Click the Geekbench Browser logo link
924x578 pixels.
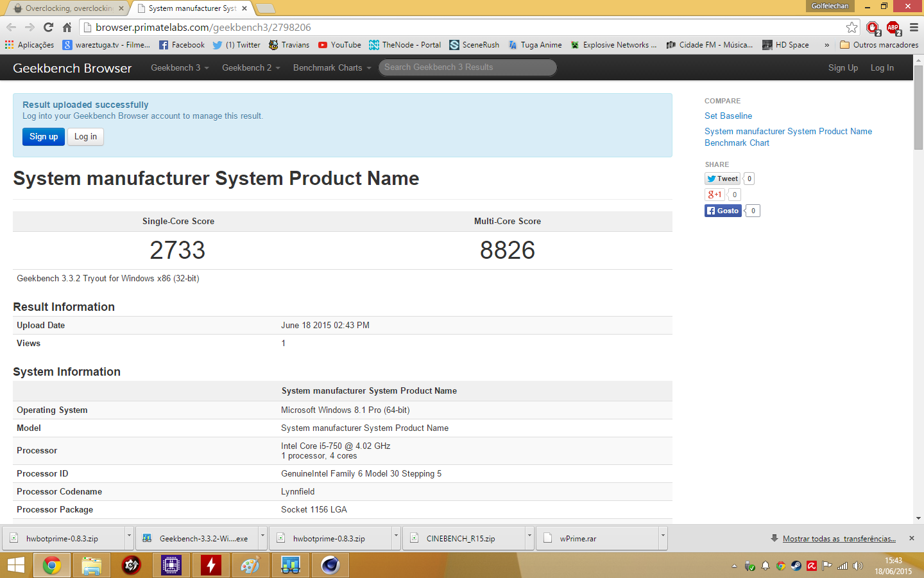[x=72, y=68]
